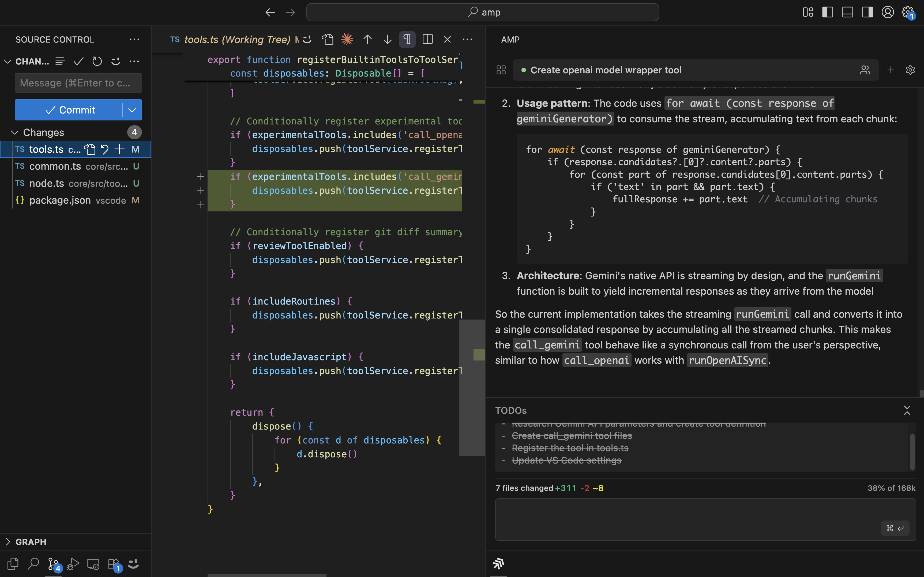Refresh the source control repository
This screenshot has height=577, width=924.
(x=97, y=61)
